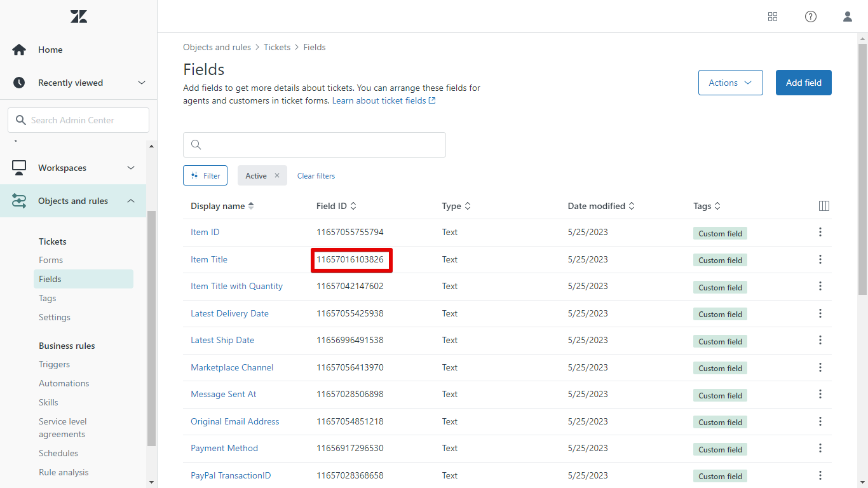Click the Tickets breadcrumb
Screen dimensions: 868x488
[x=277, y=47]
